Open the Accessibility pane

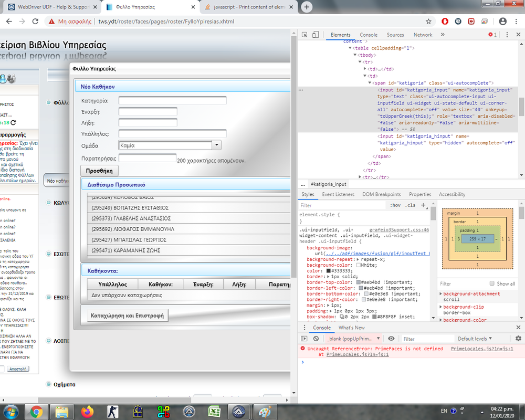452,194
